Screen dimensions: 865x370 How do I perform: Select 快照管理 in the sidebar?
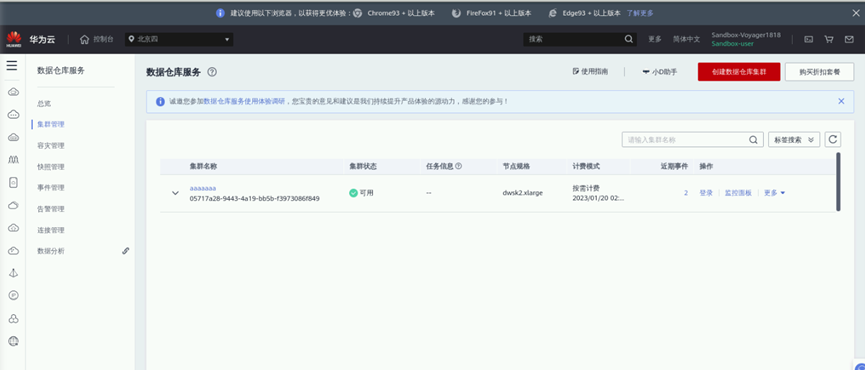51,167
